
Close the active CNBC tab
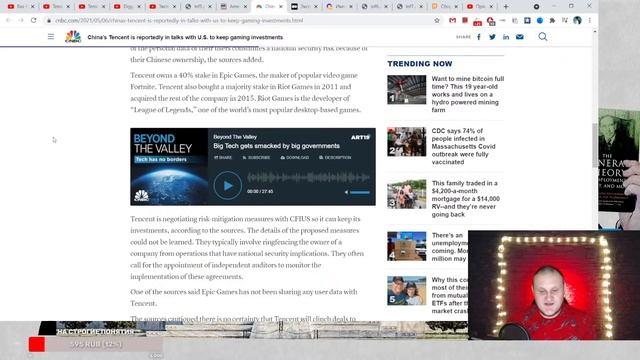click(281, 7)
